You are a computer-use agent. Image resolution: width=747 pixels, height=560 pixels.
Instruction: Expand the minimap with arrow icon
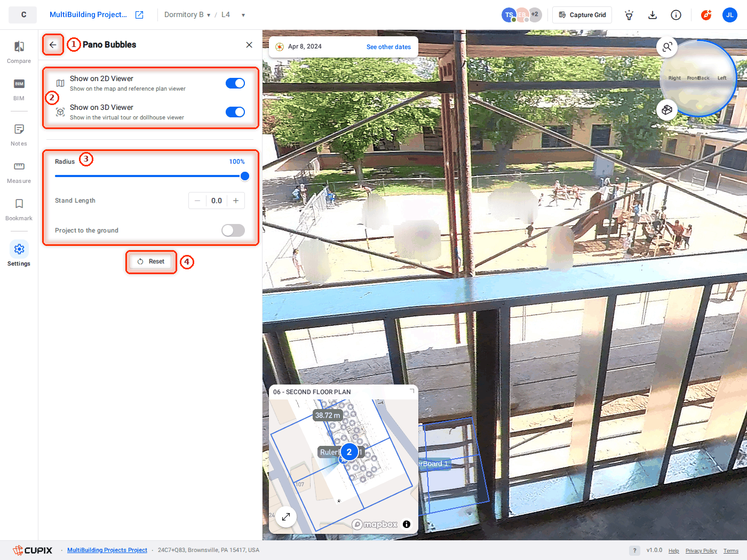pyautogui.click(x=286, y=516)
